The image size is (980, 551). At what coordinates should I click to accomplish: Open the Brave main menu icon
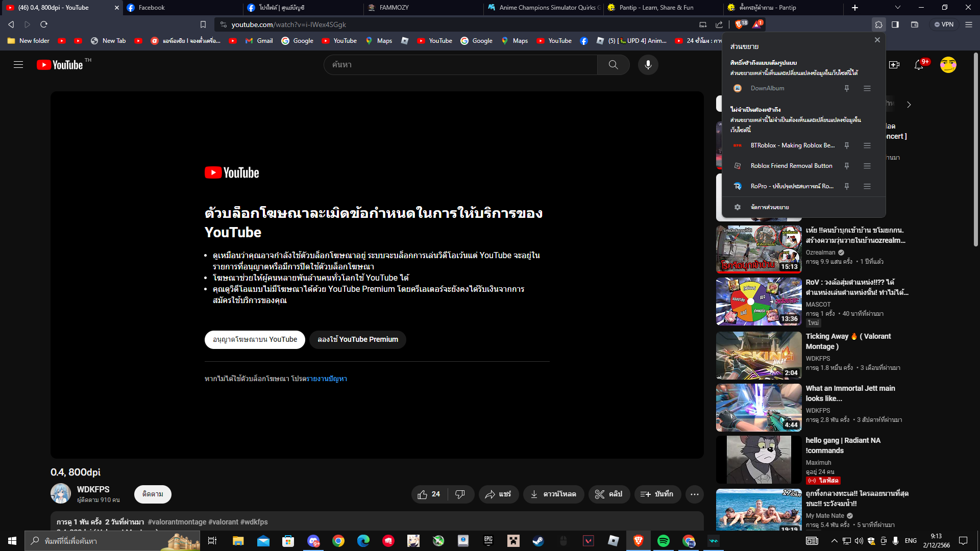click(x=968, y=24)
